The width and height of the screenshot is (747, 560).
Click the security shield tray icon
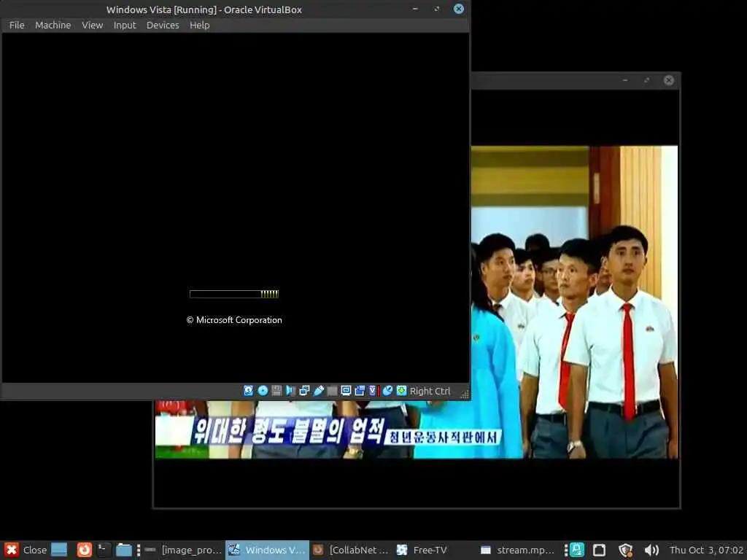click(x=625, y=550)
